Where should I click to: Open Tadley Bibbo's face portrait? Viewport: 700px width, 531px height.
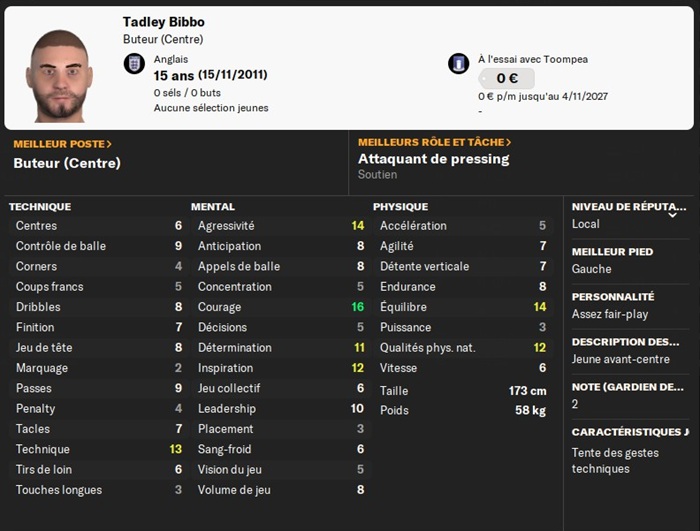tap(59, 74)
